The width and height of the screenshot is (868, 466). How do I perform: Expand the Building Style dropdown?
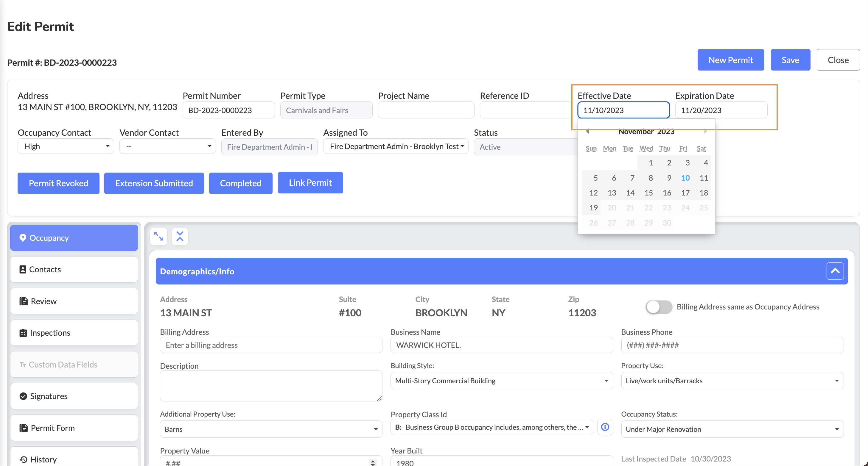[x=501, y=381]
